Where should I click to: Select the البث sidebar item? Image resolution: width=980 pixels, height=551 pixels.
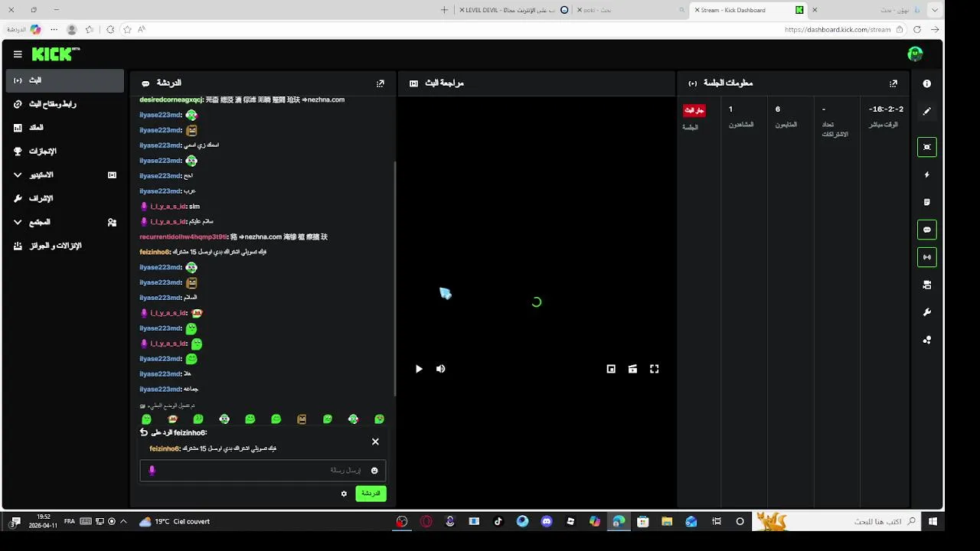pos(65,80)
